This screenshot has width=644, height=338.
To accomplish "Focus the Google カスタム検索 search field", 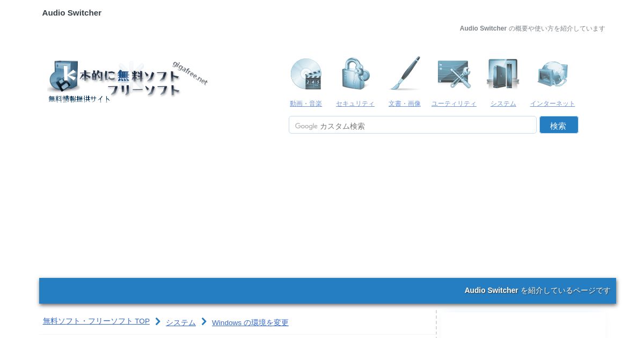I will (x=413, y=125).
